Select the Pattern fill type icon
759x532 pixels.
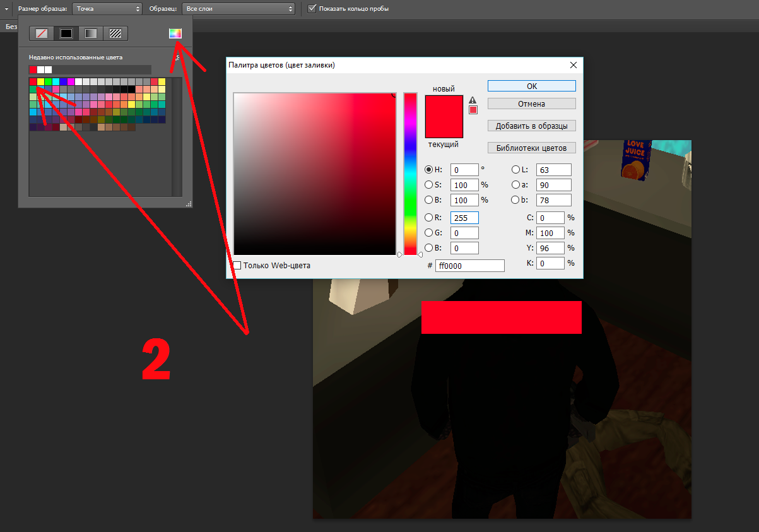[x=115, y=33]
